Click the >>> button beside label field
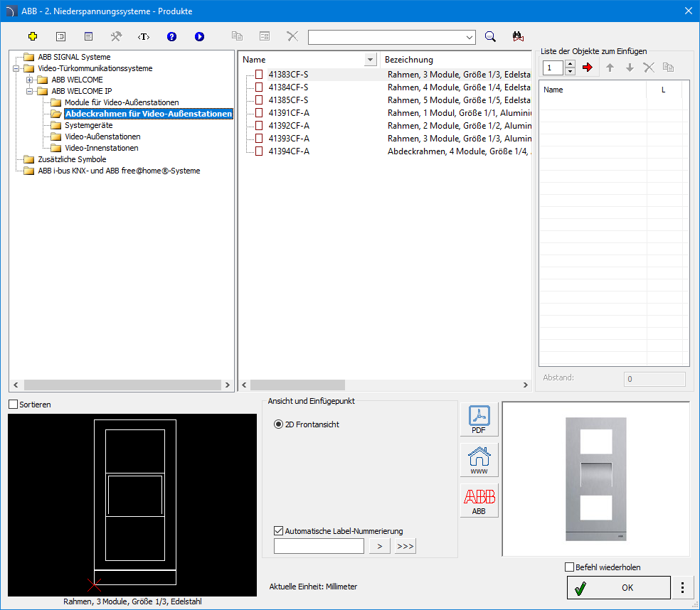700x610 pixels. pos(405,546)
